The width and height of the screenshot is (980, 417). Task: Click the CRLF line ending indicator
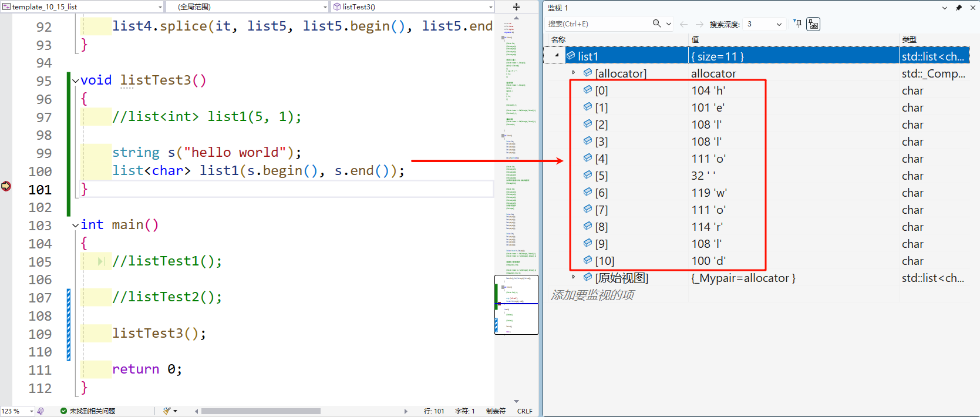tap(525, 411)
